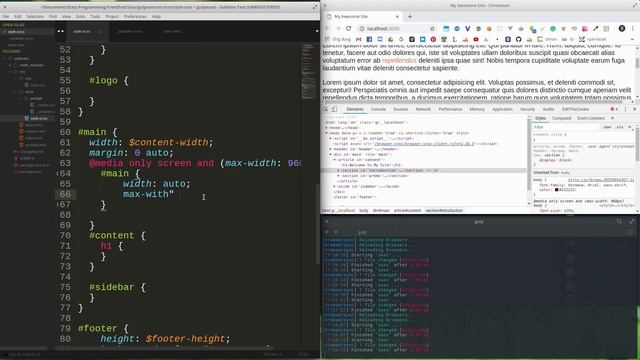Open the GitHub bookmark icon
Viewport: 640px width, 360px height.
click(x=518, y=40)
